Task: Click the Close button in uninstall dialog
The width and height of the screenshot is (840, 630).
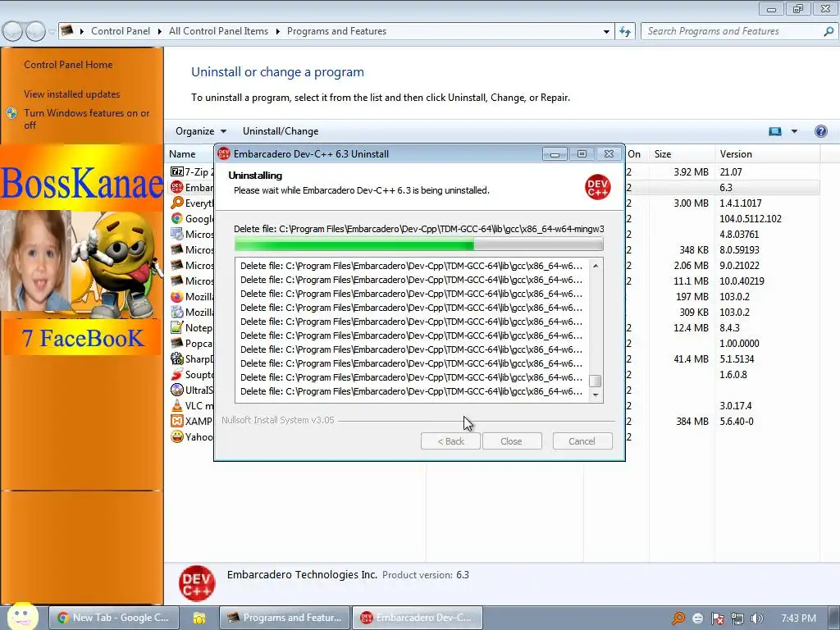Action: pyautogui.click(x=511, y=441)
